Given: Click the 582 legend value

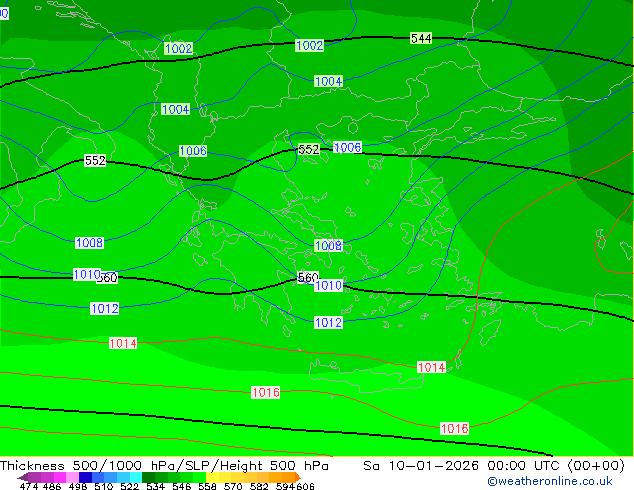Looking at the screenshot, I should click(259, 486).
